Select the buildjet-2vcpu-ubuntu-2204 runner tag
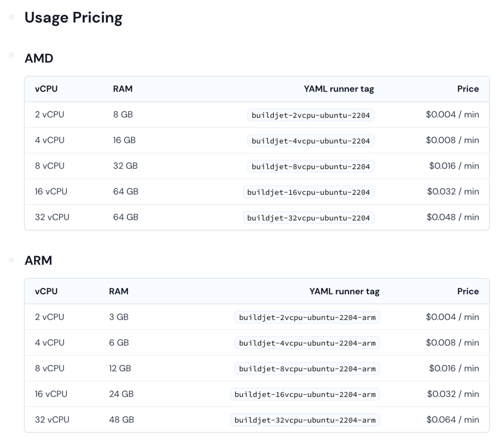Viewport: 504px width, 443px height. coord(311,115)
